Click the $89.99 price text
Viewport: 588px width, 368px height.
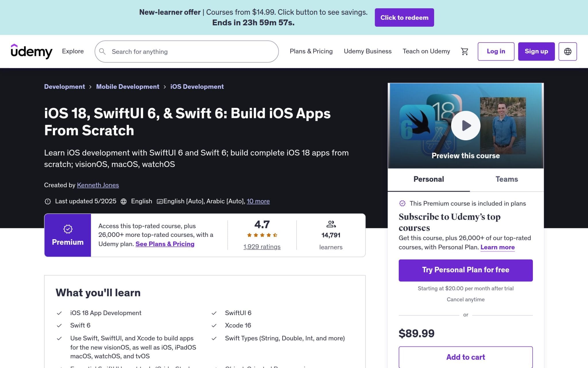(x=416, y=333)
